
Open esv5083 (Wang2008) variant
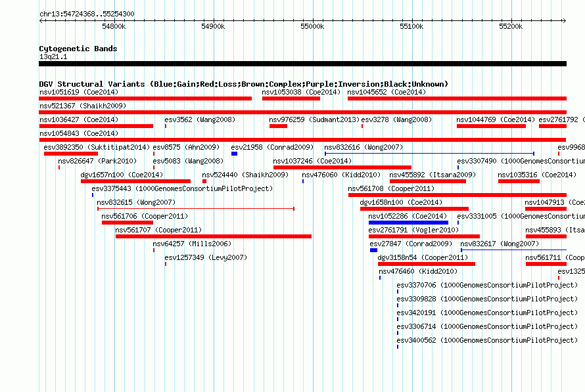[188, 161]
